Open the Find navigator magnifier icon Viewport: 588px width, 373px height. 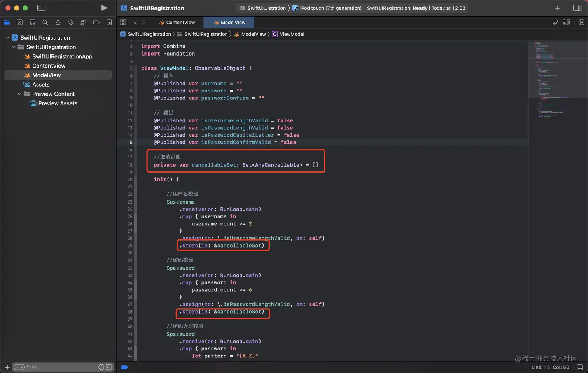tap(45, 23)
